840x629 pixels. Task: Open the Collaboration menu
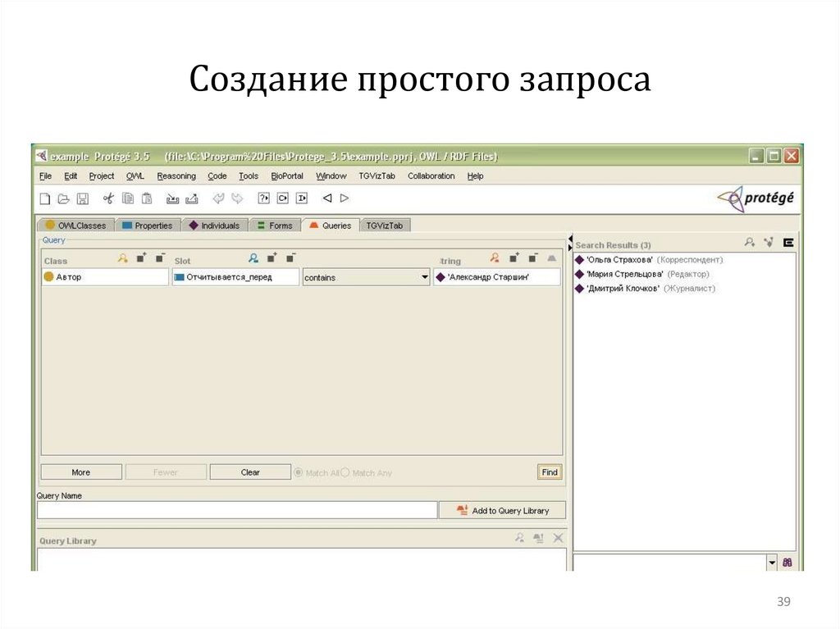point(431,175)
